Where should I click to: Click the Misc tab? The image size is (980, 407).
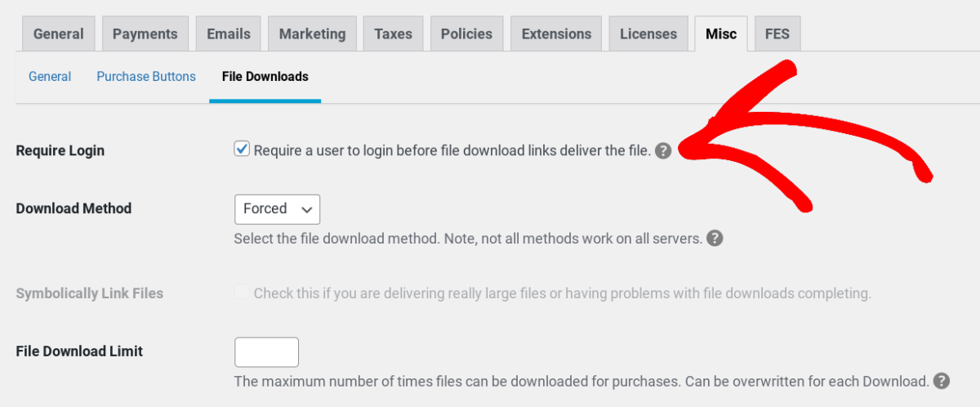[720, 34]
